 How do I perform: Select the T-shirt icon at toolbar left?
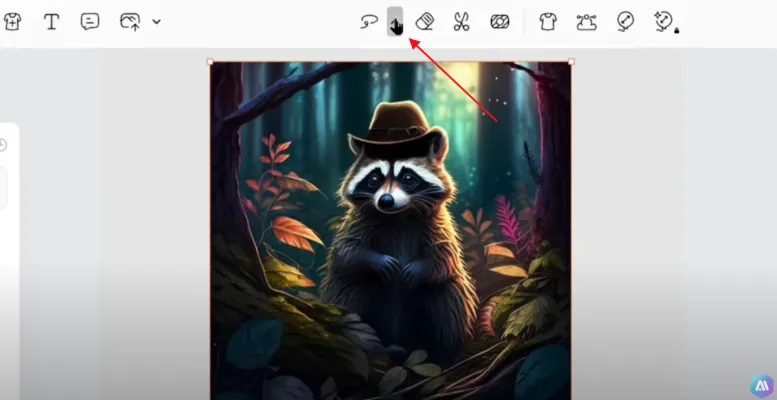12,21
